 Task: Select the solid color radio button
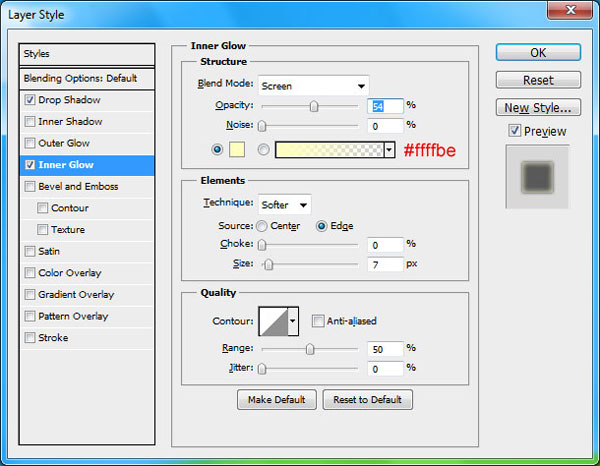tap(217, 149)
